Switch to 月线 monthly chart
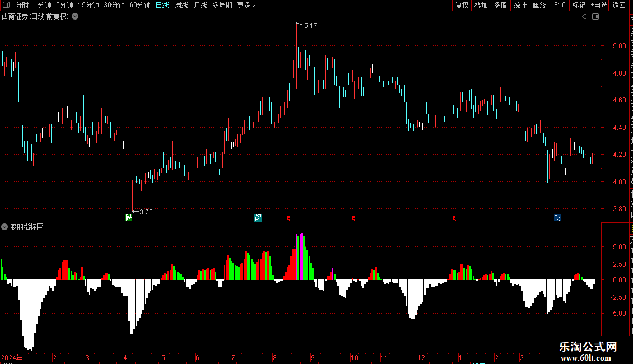Screen dimensions: 633x364 (200, 5)
